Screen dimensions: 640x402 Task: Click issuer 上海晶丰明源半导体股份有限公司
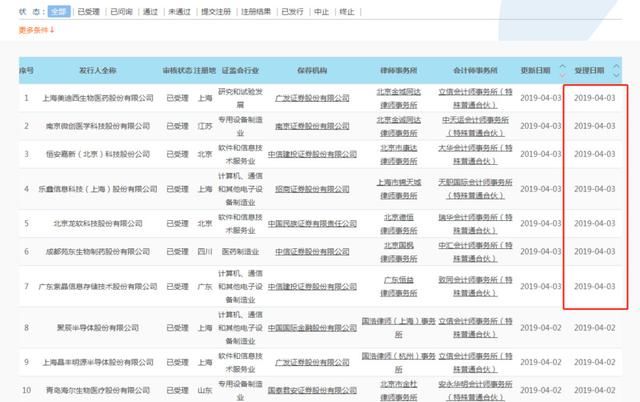(x=98, y=362)
